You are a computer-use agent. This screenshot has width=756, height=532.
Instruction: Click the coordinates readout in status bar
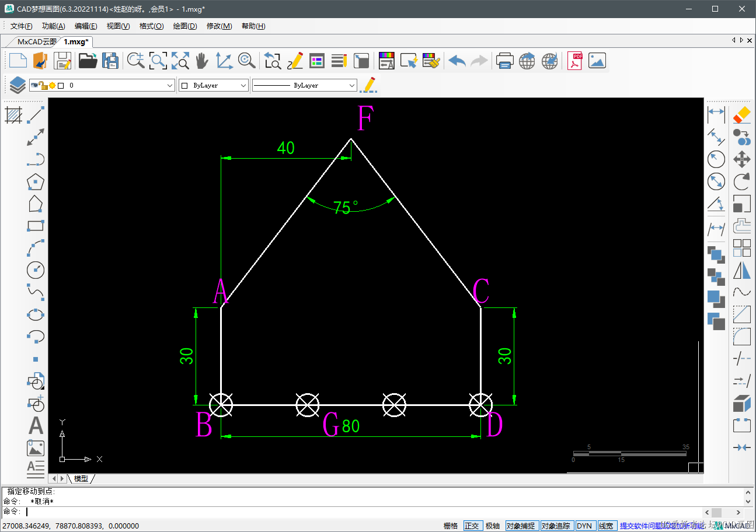click(71, 526)
